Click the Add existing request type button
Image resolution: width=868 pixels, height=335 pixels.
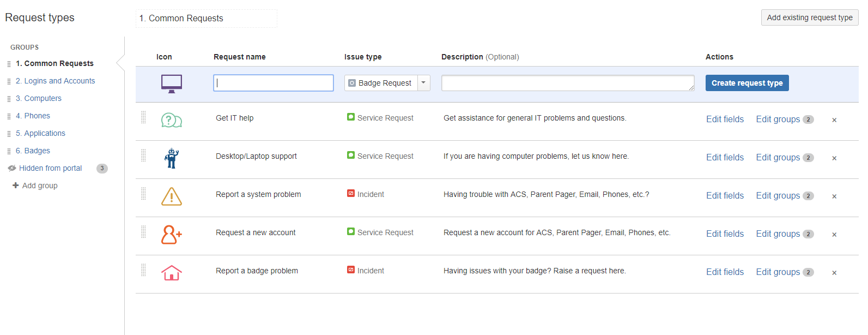(810, 17)
